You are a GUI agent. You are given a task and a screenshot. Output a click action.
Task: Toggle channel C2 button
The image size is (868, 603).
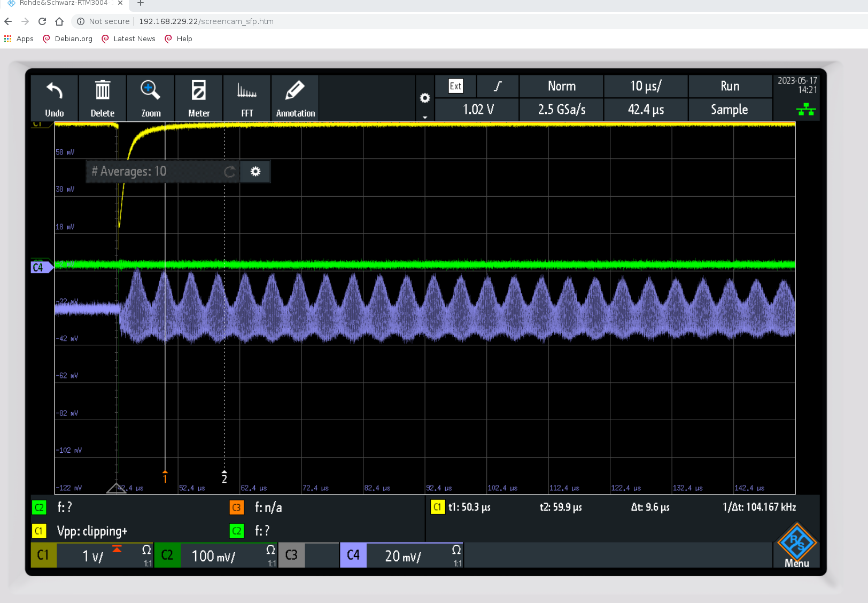[167, 555]
